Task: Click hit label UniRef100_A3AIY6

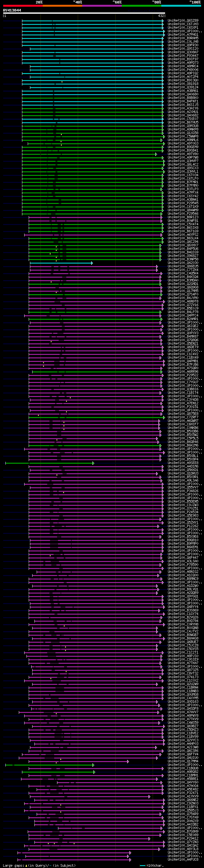Action: 183,108
